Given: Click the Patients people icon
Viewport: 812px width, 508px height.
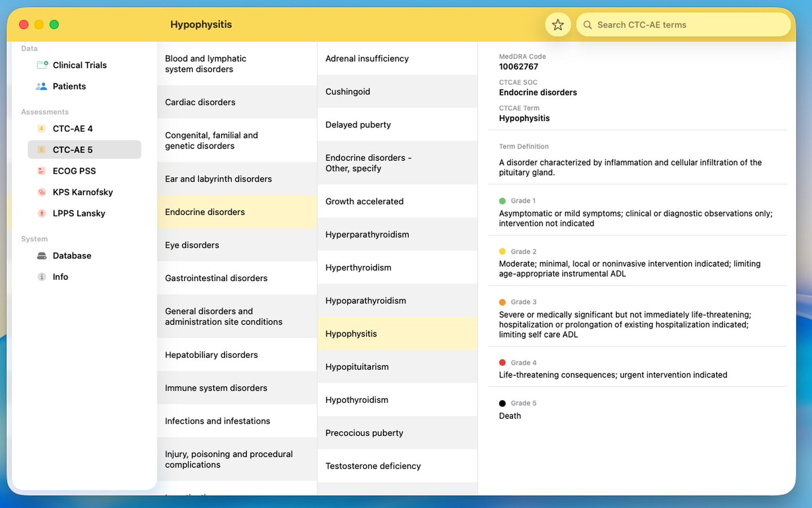Looking at the screenshot, I should click(x=42, y=86).
